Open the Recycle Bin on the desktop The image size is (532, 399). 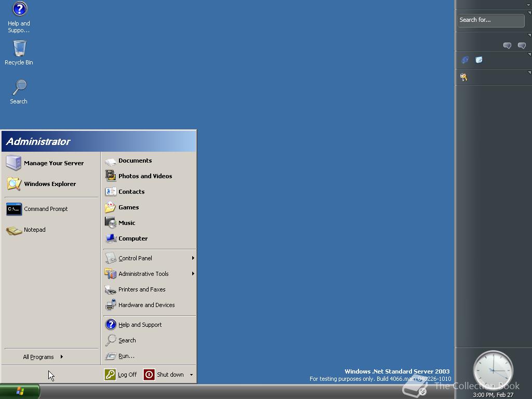(x=19, y=52)
